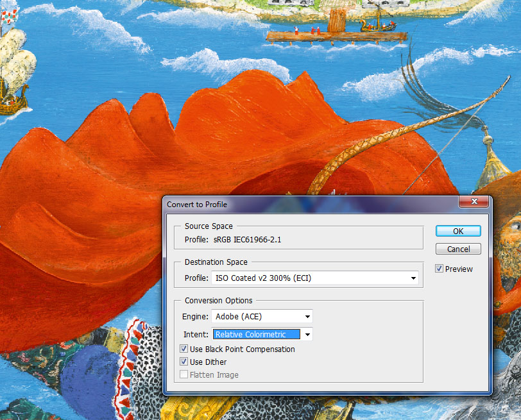Click the Engine label text
Image resolution: width=521 pixels, height=420 pixels.
pyautogui.click(x=195, y=317)
